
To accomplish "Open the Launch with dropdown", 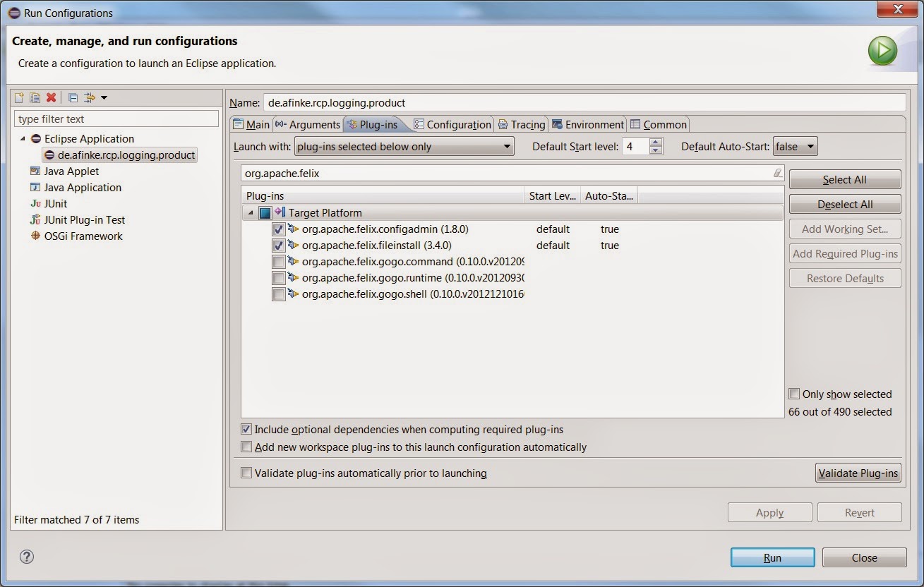I will click(x=404, y=147).
